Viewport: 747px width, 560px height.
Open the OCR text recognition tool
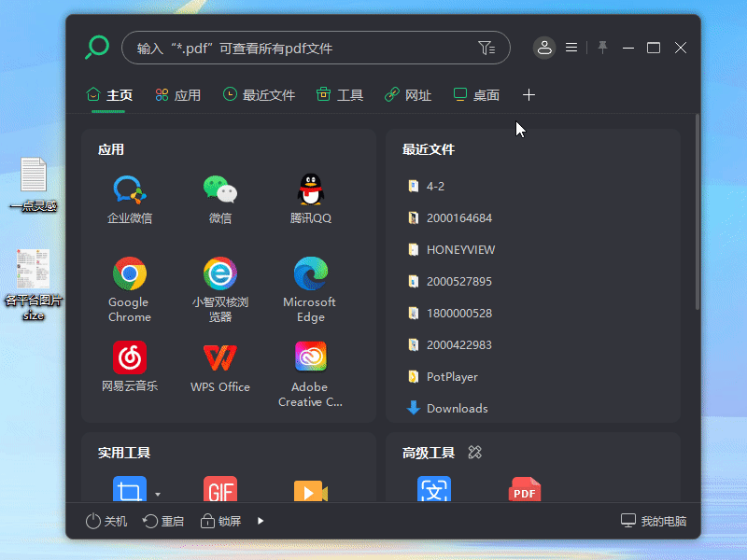coord(433,489)
